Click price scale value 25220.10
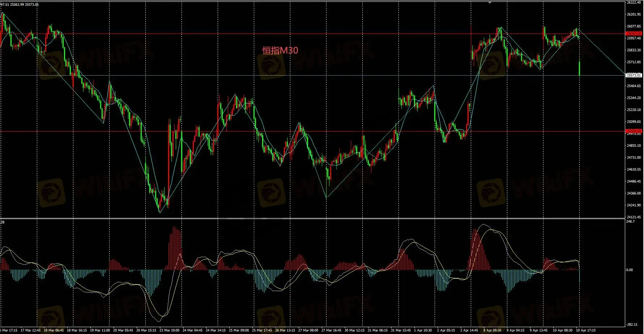644x334 pixels. tap(634, 110)
